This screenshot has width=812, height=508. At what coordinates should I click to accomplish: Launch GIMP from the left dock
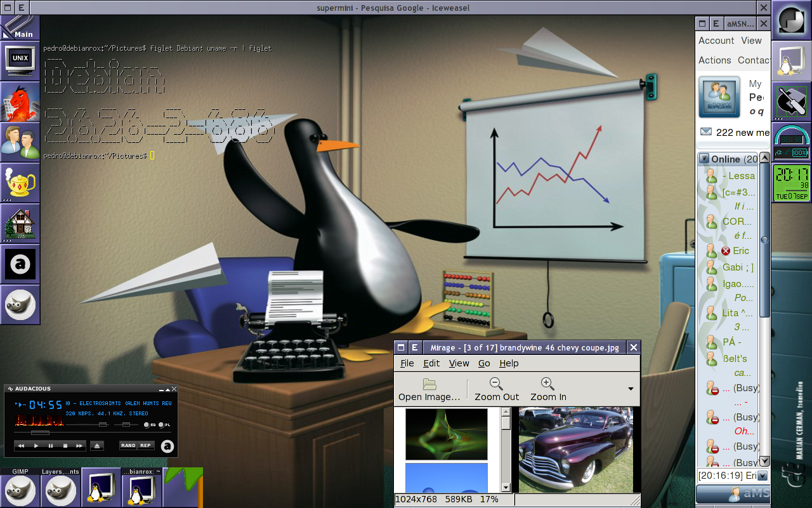click(x=20, y=305)
